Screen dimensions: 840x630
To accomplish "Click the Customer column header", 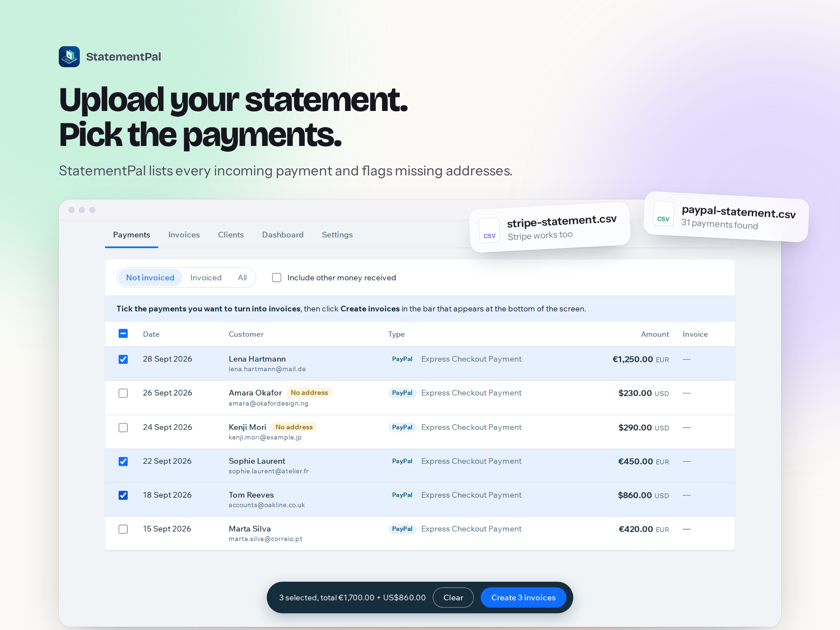I will click(x=246, y=334).
